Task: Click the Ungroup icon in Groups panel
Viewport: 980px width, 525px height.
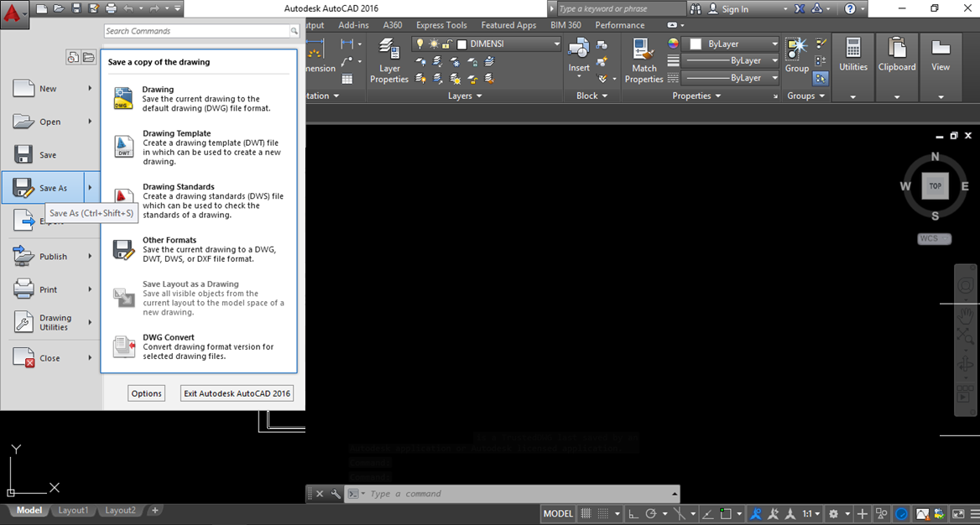Action: [821, 44]
